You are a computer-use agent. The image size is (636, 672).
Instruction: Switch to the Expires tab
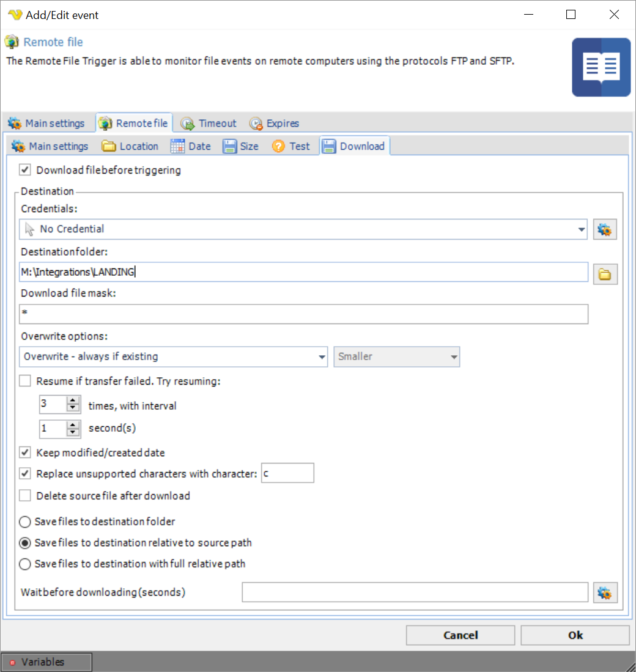coord(275,124)
